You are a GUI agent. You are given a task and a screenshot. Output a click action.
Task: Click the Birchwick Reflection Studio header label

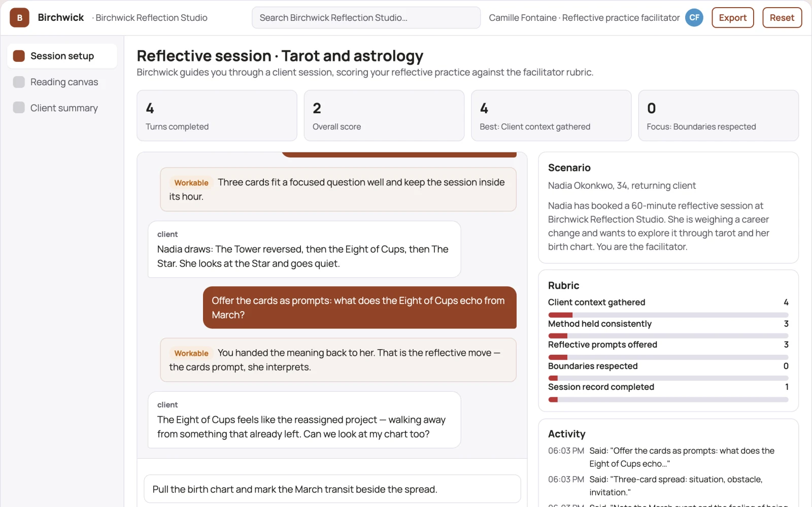[150, 18]
